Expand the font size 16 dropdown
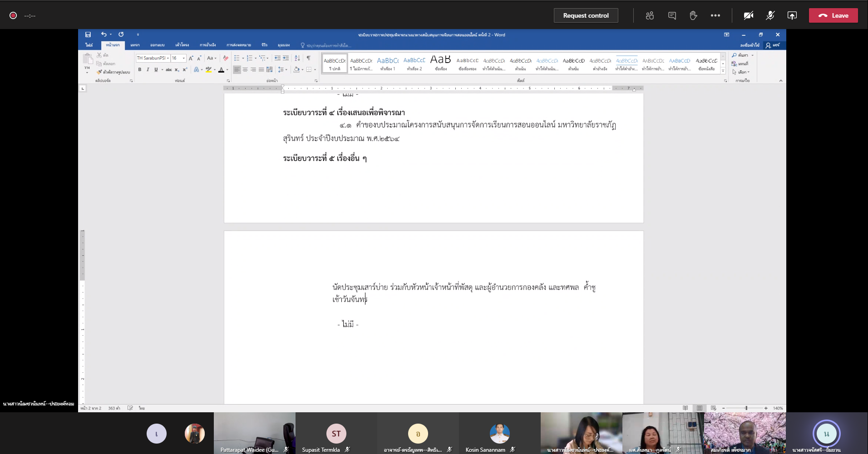868x454 pixels. pos(183,58)
